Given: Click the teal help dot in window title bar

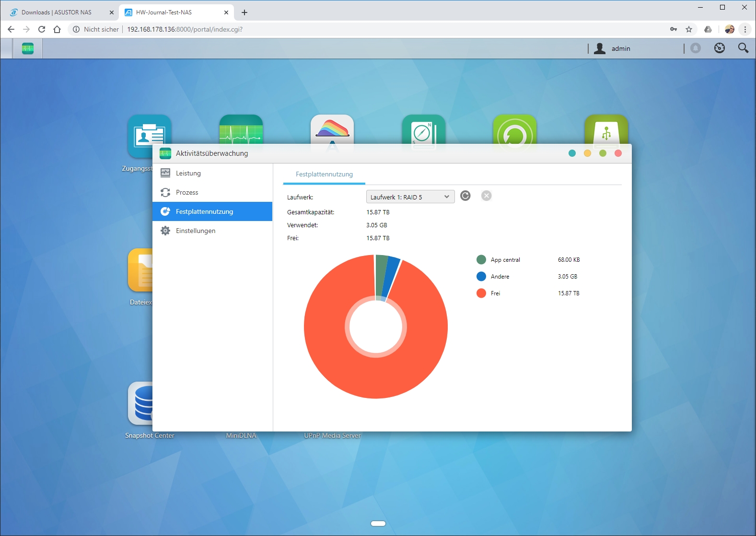Looking at the screenshot, I should [x=572, y=153].
